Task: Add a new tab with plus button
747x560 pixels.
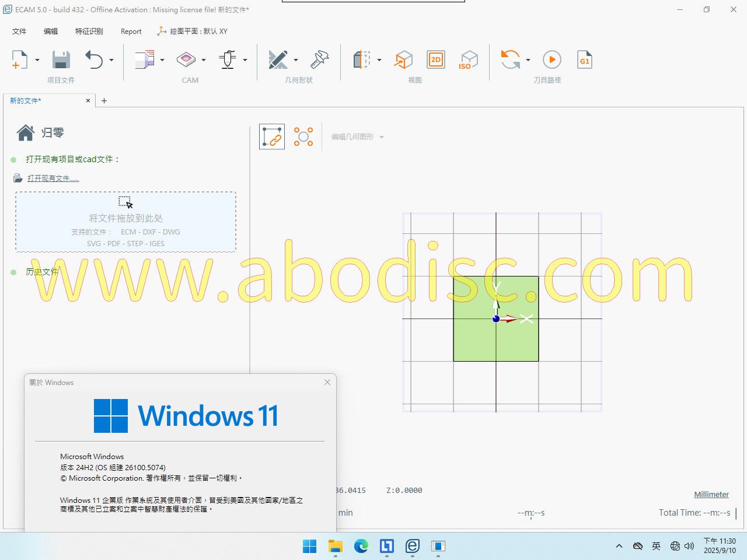Action: click(x=104, y=101)
